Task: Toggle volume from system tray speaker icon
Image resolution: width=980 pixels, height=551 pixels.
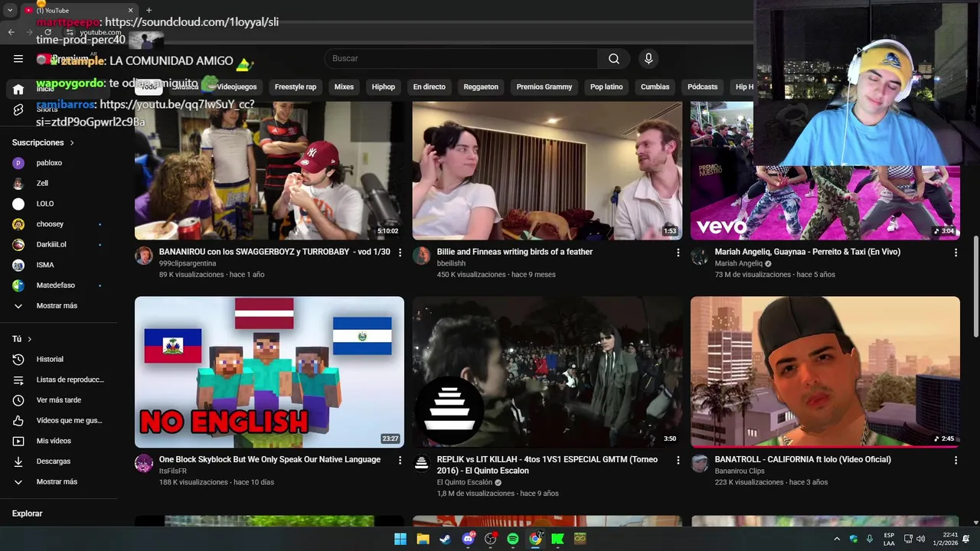Action: pyautogui.click(x=920, y=539)
